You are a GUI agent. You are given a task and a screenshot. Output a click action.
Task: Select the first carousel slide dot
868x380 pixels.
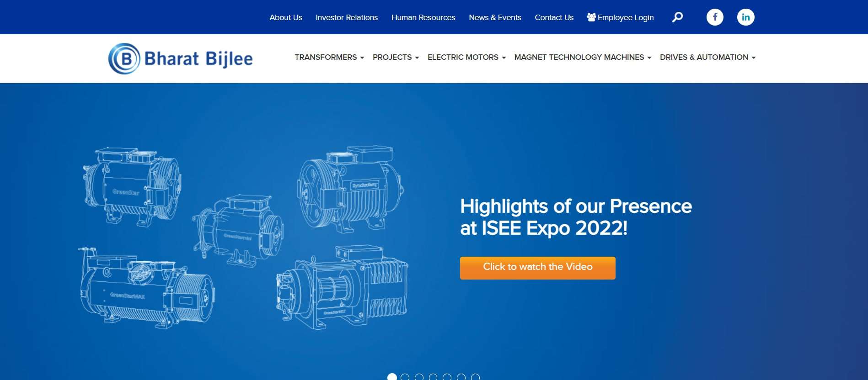point(392,377)
